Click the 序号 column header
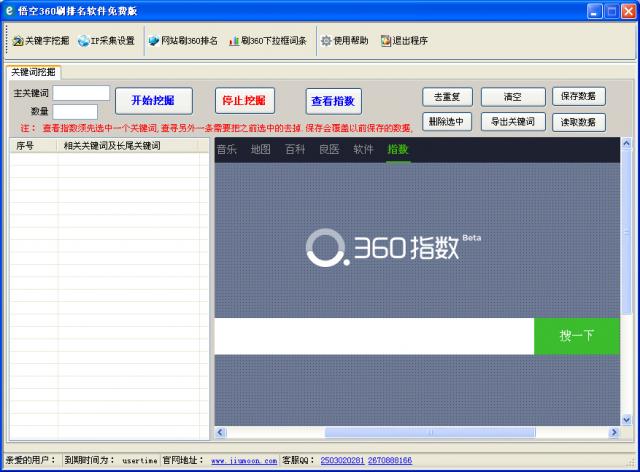Image resolution: width=640 pixels, height=472 pixels. [x=33, y=146]
